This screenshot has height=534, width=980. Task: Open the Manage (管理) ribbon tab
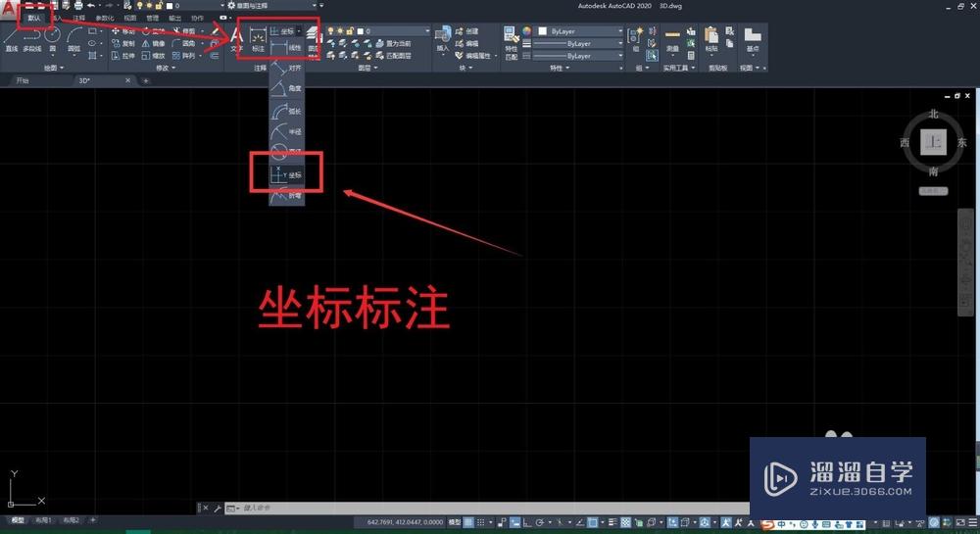[152, 18]
